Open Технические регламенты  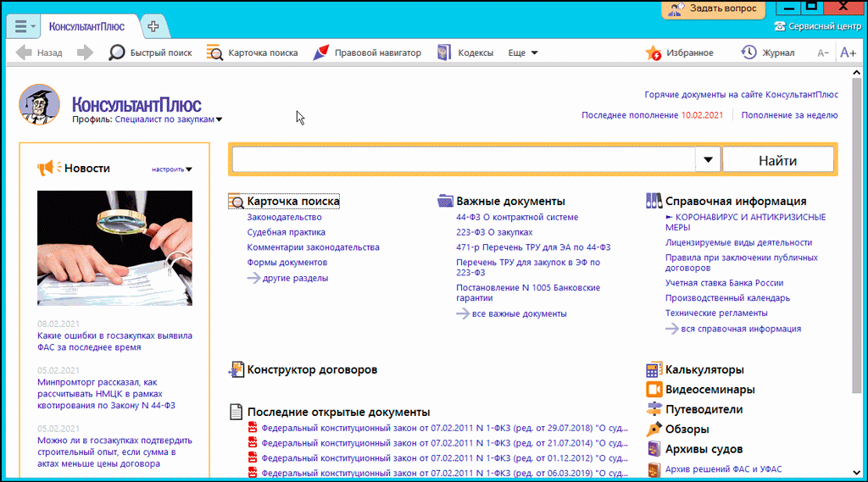coord(716,312)
